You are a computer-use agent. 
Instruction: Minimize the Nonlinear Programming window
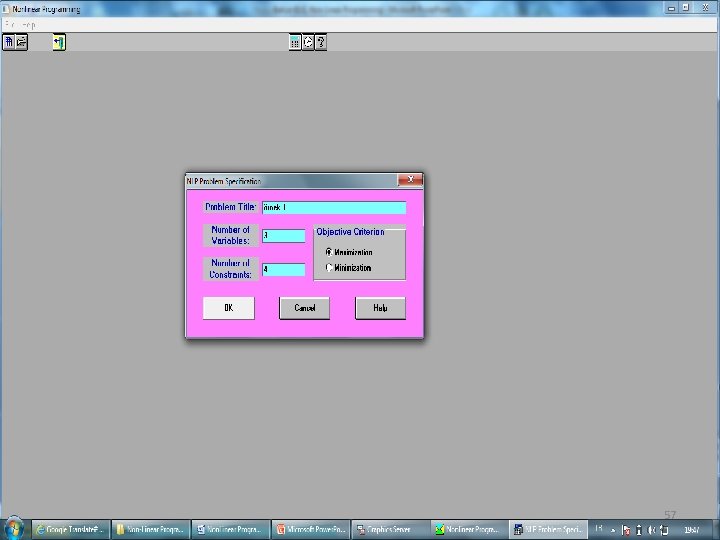tap(671, 8)
